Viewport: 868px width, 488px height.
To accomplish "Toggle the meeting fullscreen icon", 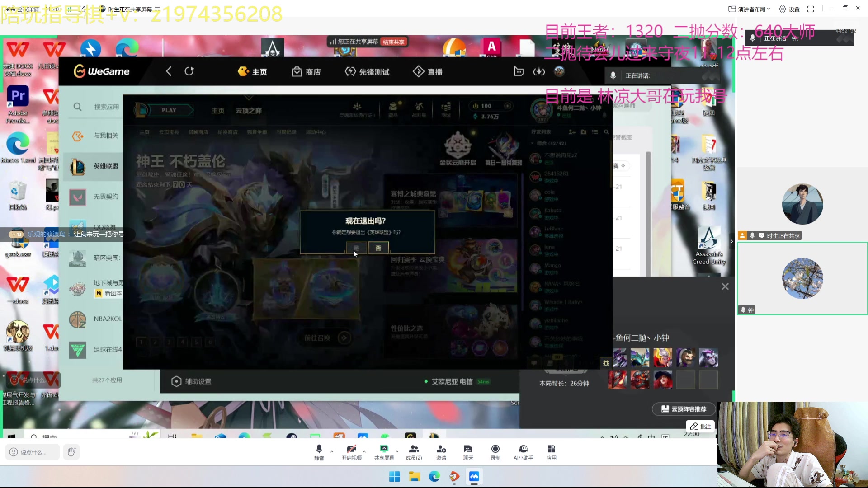I will click(x=811, y=9).
